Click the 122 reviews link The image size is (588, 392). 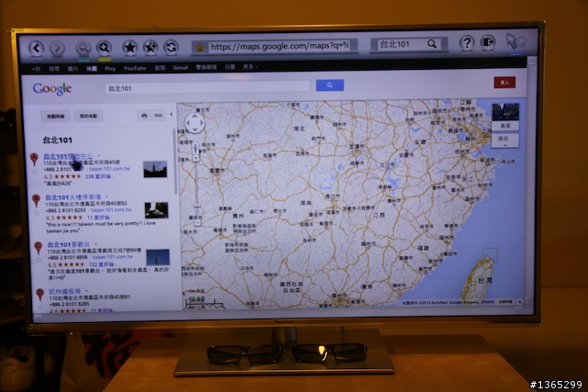102,264
